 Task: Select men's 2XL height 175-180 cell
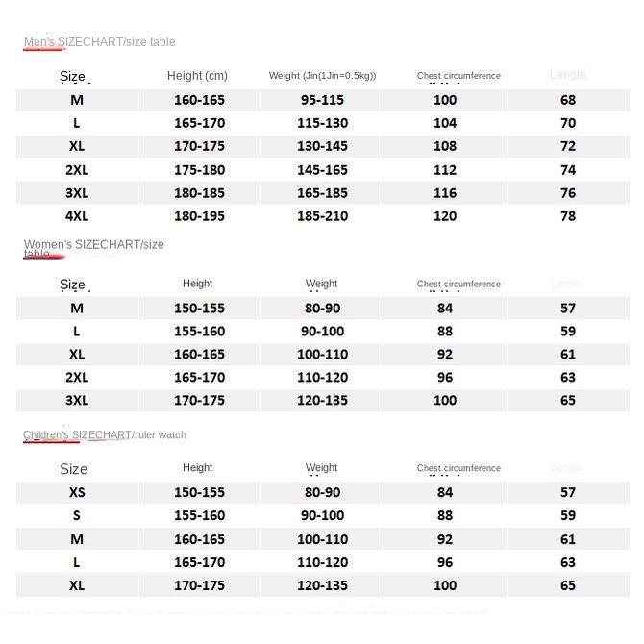coord(200,170)
